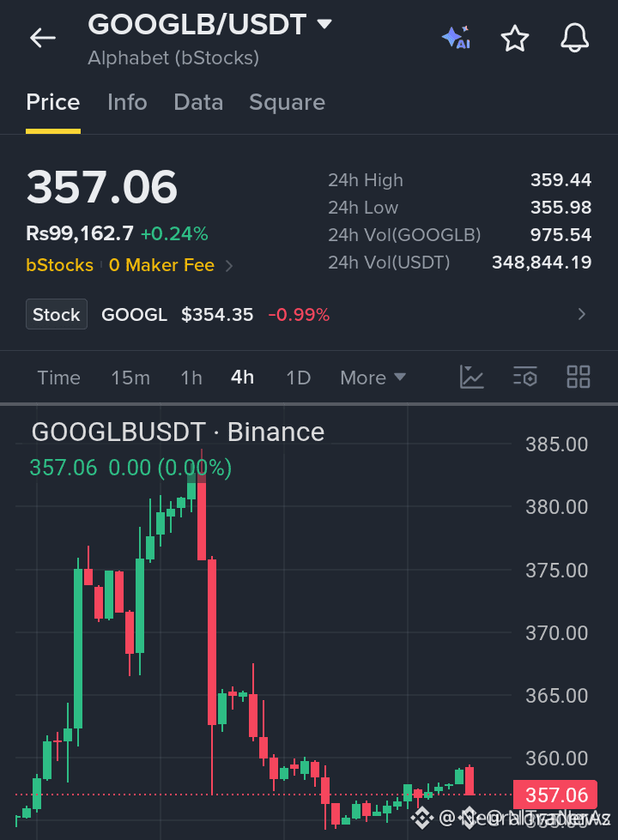The height and width of the screenshot is (840, 618).
Task: Tap the Stock badge
Action: (x=57, y=314)
